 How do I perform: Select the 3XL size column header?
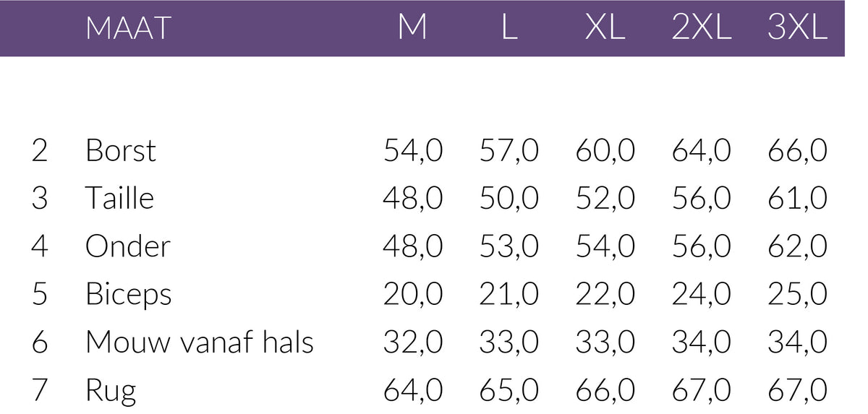(x=797, y=28)
